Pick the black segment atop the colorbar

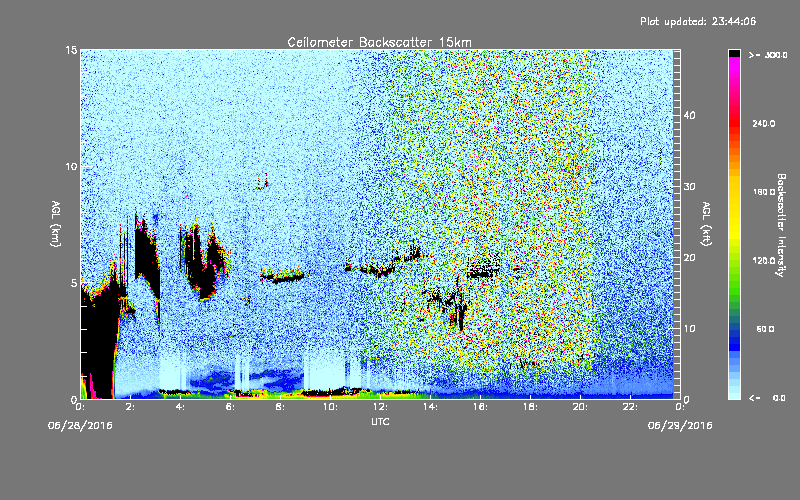pyautogui.click(x=734, y=54)
